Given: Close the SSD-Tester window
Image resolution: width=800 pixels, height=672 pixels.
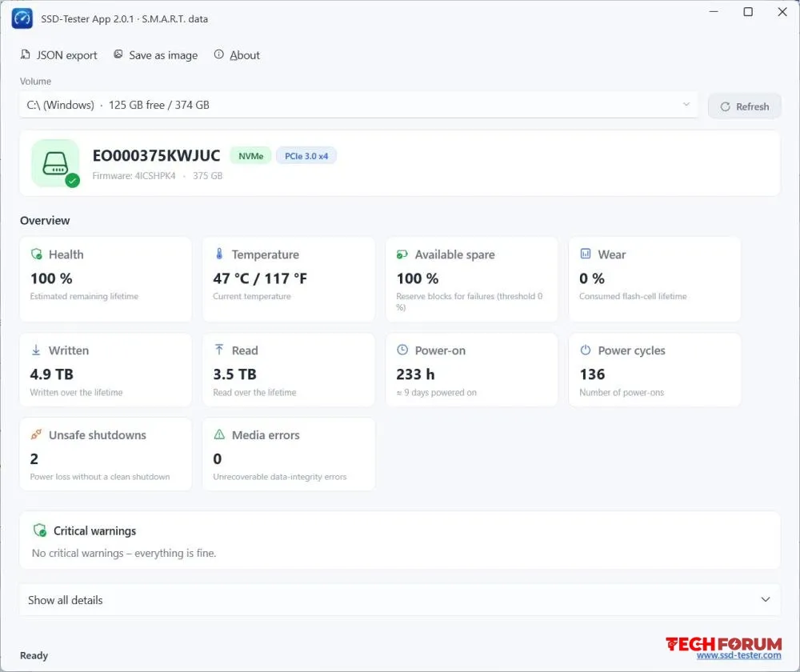Looking at the screenshot, I should 782,12.
